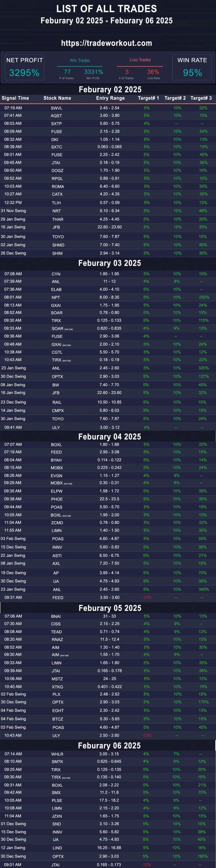Image resolution: width=216 pixels, height=868 pixels.
Task: Click the Target# 3 column header
Action: pos(201,98)
